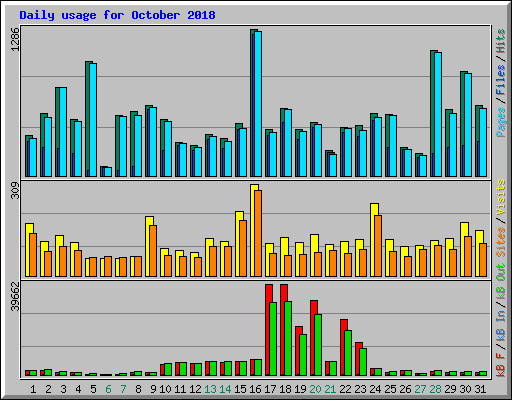
Task: Click the yellow visits bar for day 9
Action: (x=148, y=246)
